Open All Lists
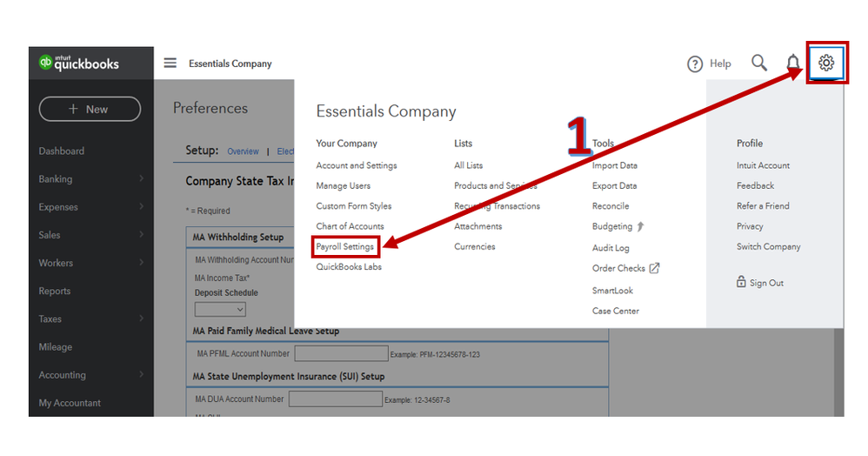The height and width of the screenshot is (456, 868). pyautogui.click(x=468, y=165)
